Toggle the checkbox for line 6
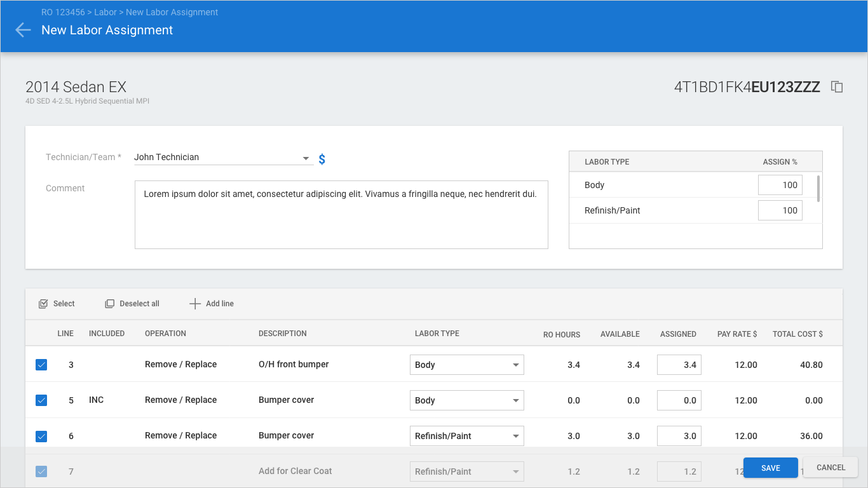The width and height of the screenshot is (868, 488). 41,436
